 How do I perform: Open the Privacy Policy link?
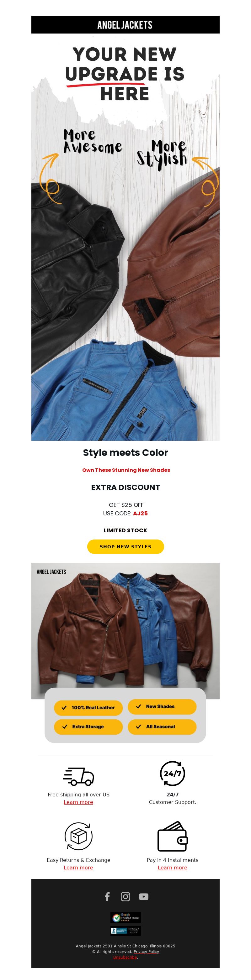click(146, 951)
